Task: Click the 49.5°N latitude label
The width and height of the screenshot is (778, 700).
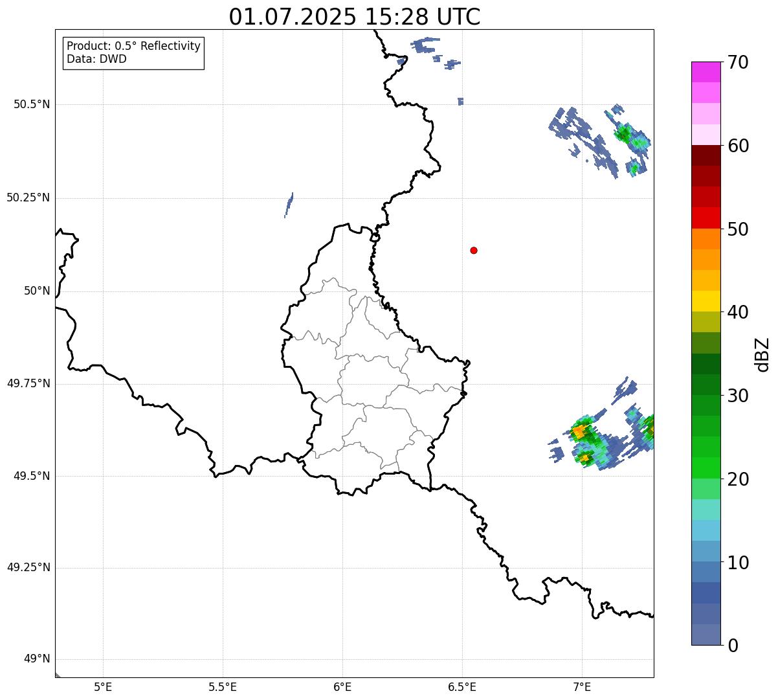Action: click(32, 476)
